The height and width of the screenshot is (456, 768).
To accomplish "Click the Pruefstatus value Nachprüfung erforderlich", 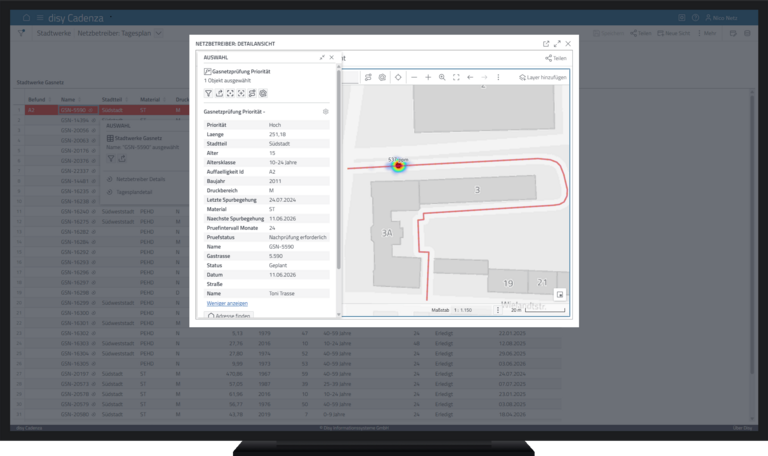I will 298,237.
